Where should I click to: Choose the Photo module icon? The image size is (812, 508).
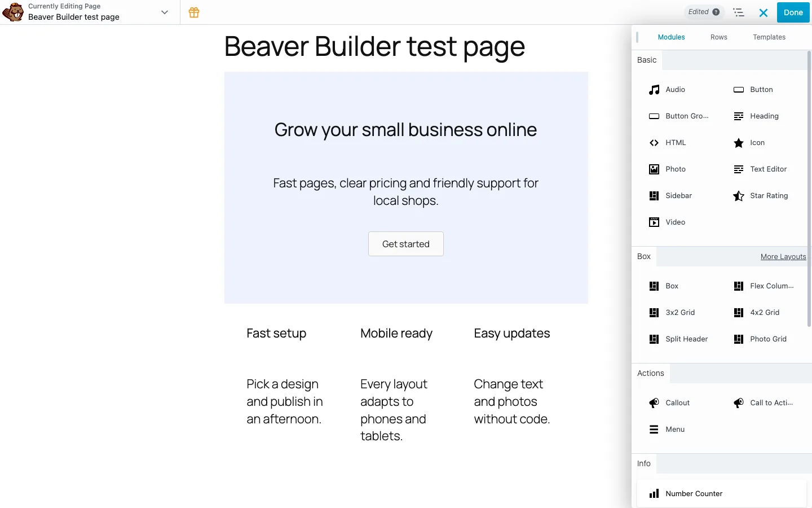tap(654, 169)
